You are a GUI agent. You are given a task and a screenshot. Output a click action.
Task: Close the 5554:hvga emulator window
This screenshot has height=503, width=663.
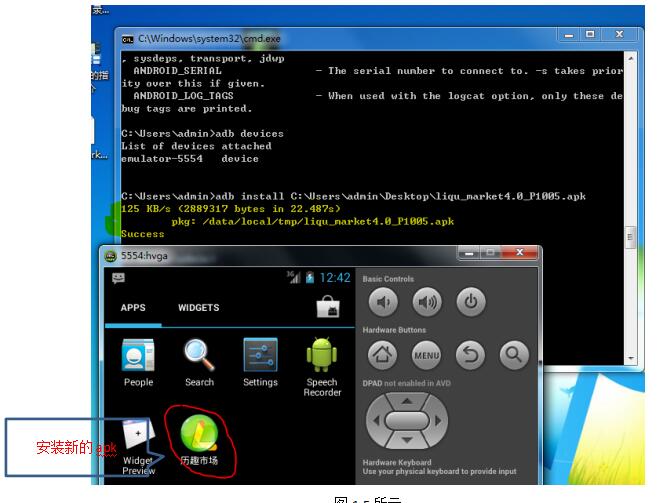pyautogui.click(x=520, y=253)
